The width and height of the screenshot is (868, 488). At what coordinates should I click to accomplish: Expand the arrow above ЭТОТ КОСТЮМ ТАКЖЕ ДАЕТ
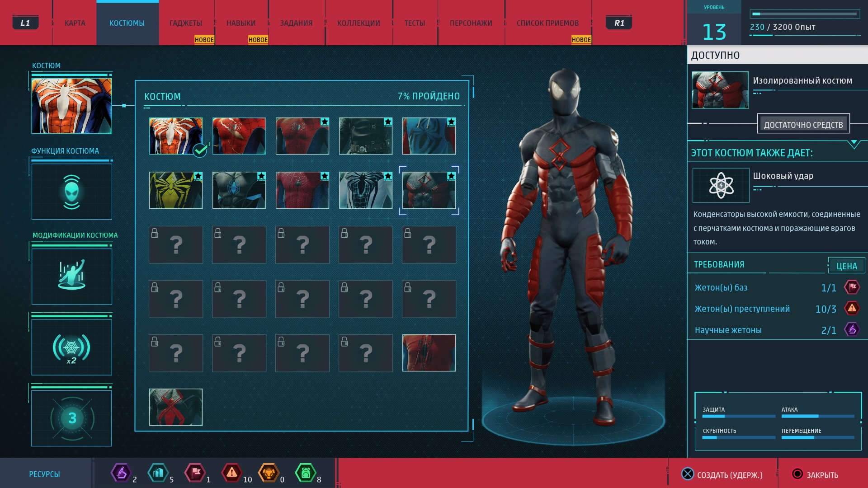click(x=854, y=144)
